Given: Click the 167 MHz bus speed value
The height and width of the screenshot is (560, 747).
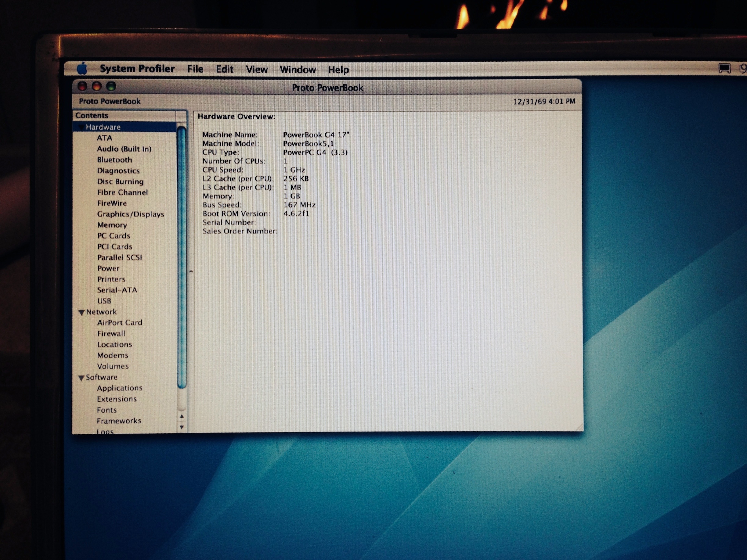Looking at the screenshot, I should pyautogui.click(x=300, y=205).
